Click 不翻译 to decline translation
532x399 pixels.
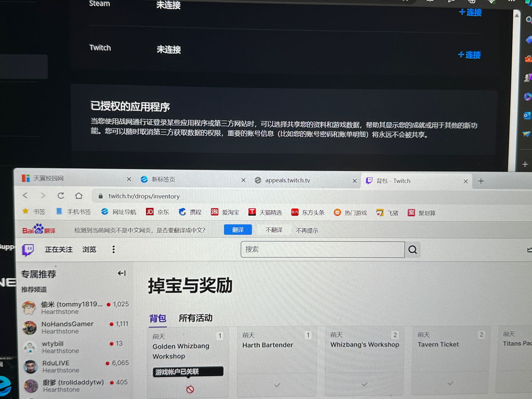click(x=274, y=229)
